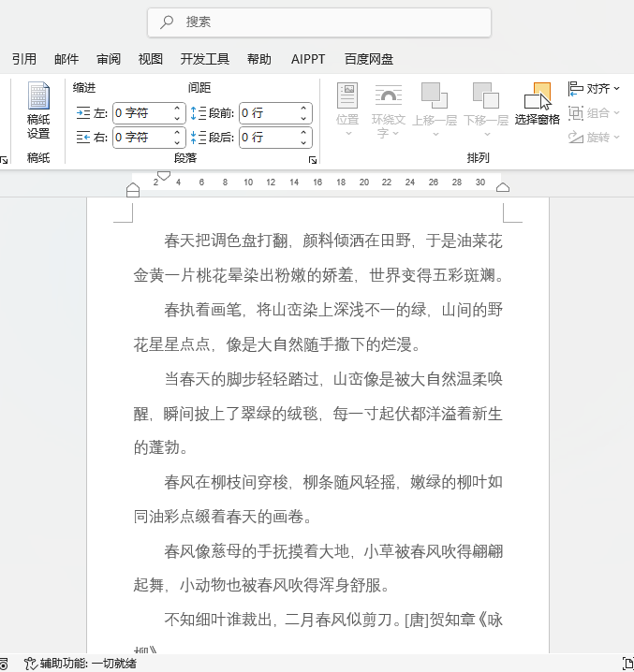Increase right indent with up arrow
Viewport: 634px width, 672px height.
point(177,132)
